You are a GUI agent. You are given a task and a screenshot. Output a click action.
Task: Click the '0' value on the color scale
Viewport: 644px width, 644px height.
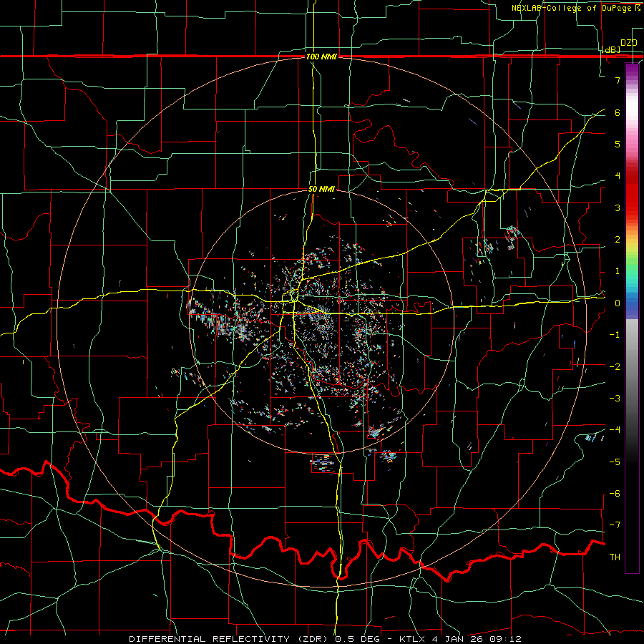pyautogui.click(x=618, y=303)
